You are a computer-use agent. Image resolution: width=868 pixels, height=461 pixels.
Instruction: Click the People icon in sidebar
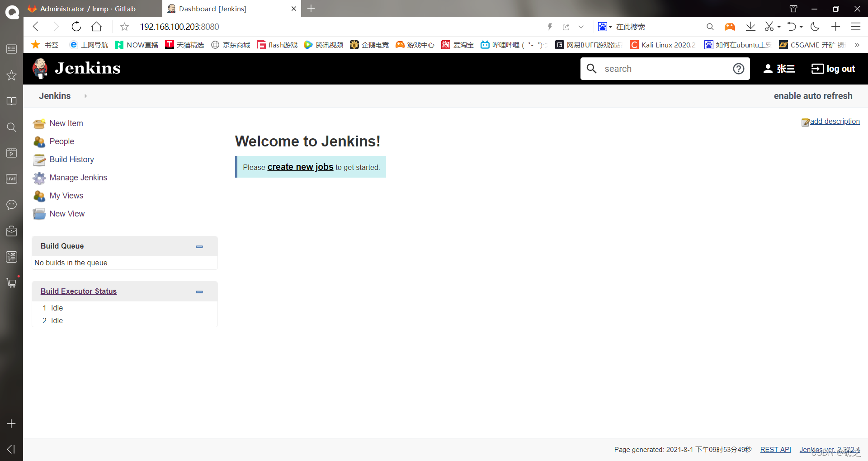[39, 141]
